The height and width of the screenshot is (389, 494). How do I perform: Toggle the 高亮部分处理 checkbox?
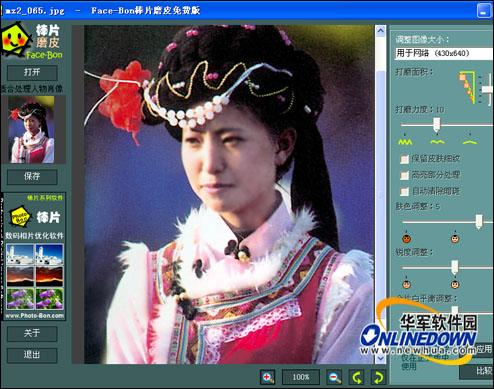point(404,175)
